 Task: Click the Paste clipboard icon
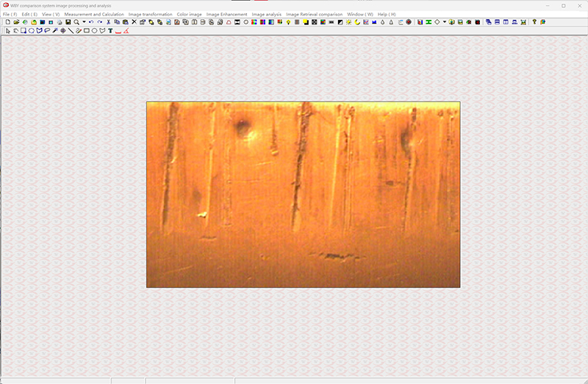(x=126, y=22)
